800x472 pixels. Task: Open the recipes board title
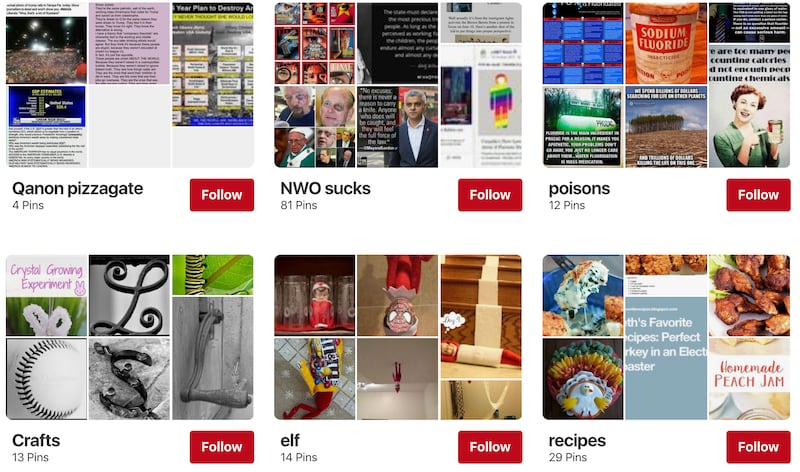[577, 440]
